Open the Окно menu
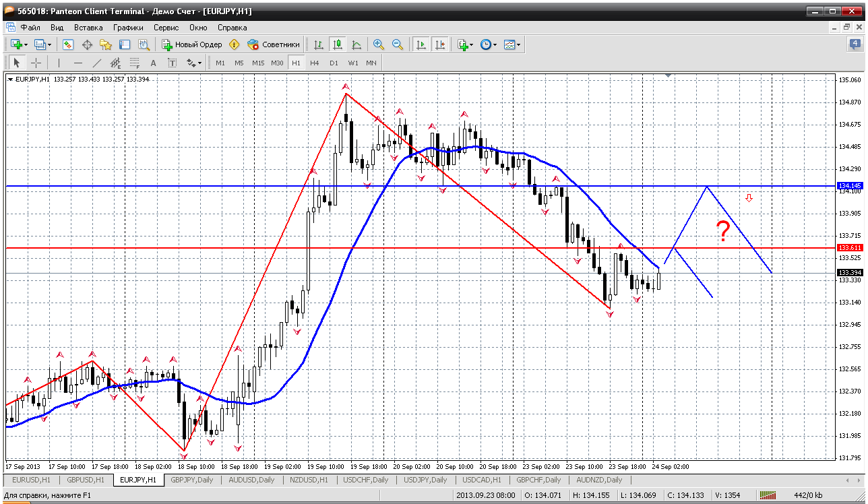The height and width of the screenshot is (504, 868). pyautogui.click(x=198, y=28)
